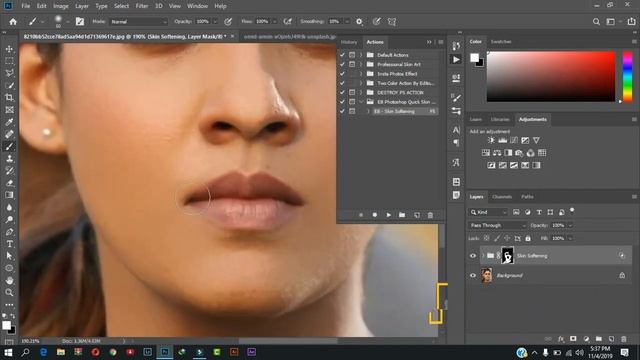Open the Image menu
Image resolution: width=640 pixels, height=360 pixels.
tap(61, 6)
